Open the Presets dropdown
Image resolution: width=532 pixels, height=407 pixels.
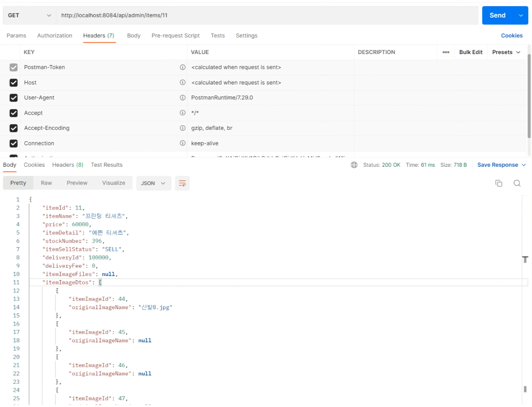coord(506,52)
